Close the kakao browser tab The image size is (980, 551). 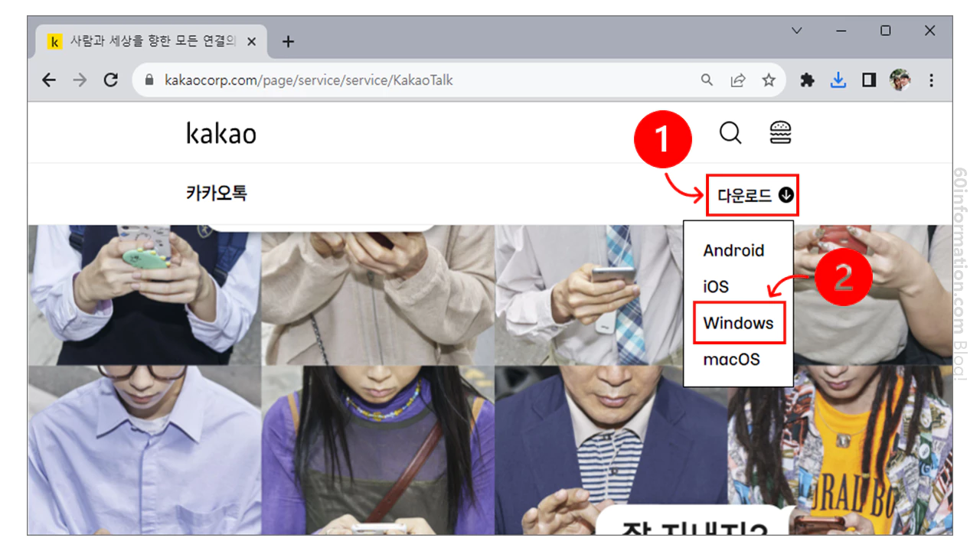pos(253,41)
